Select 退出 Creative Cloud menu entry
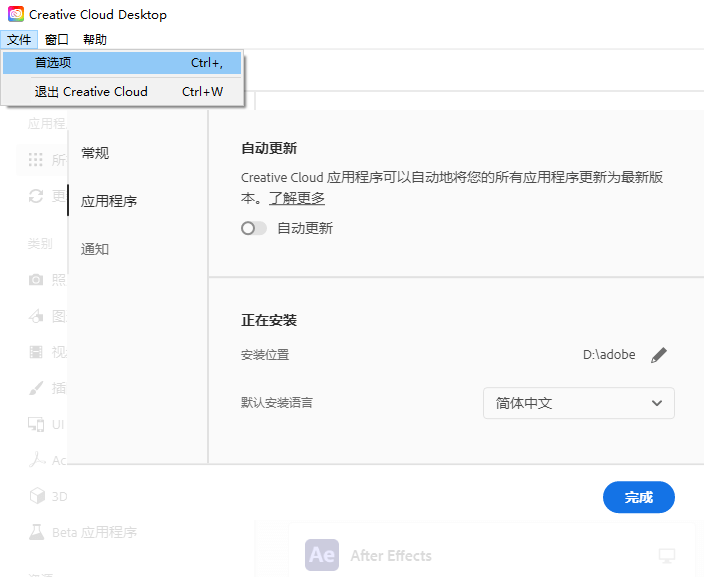This screenshot has width=704, height=577. pos(122,92)
